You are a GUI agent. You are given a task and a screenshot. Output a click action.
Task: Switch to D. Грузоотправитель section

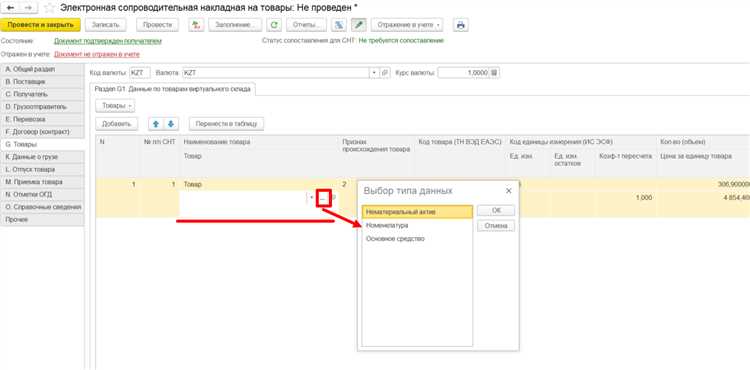(42, 107)
